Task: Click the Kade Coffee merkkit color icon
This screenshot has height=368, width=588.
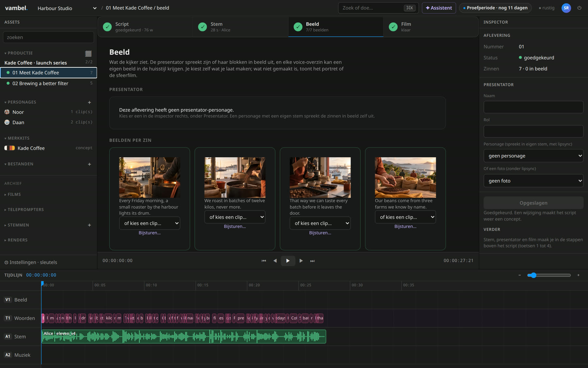Action: [9, 148]
